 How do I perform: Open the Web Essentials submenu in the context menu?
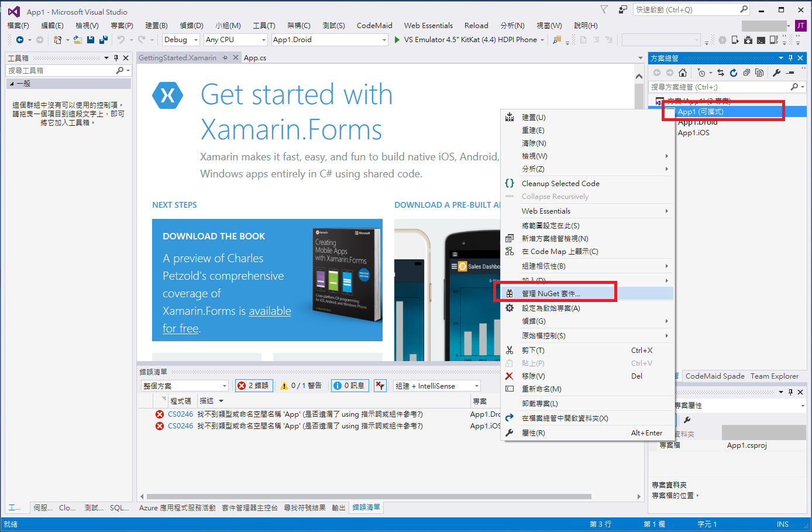coord(588,211)
